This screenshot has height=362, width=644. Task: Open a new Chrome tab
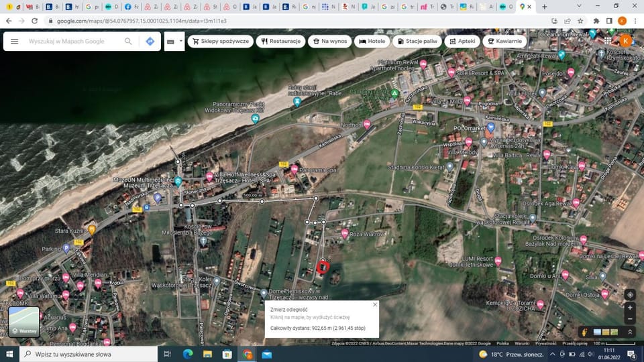[x=544, y=7]
